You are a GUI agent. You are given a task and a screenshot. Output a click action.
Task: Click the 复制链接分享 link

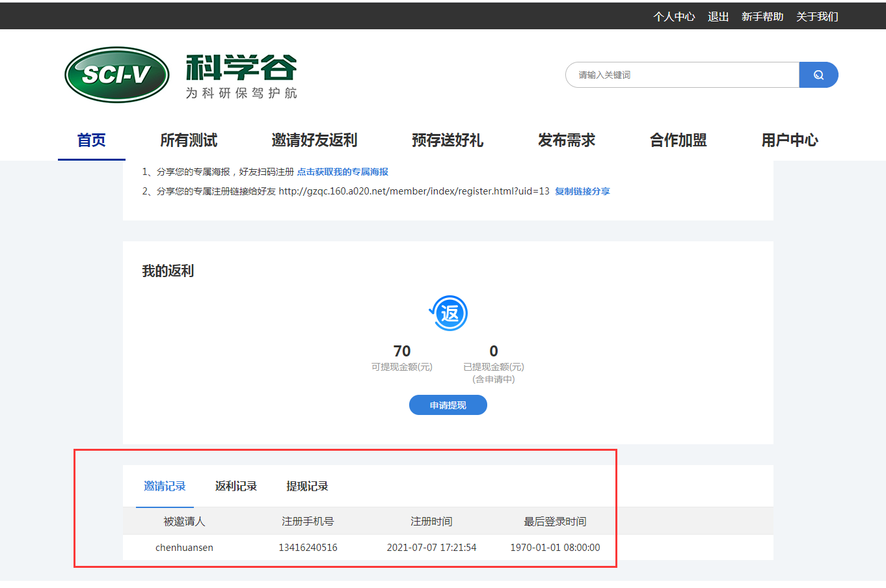(582, 191)
